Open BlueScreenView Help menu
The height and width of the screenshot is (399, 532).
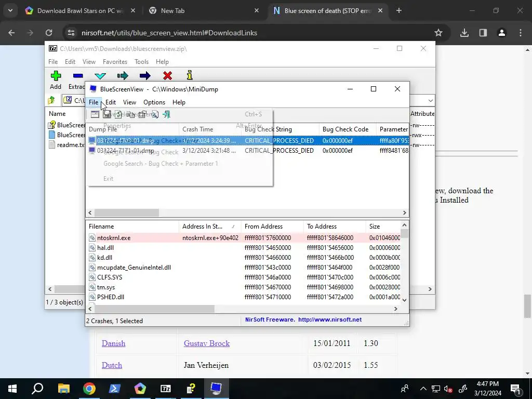[179, 102]
